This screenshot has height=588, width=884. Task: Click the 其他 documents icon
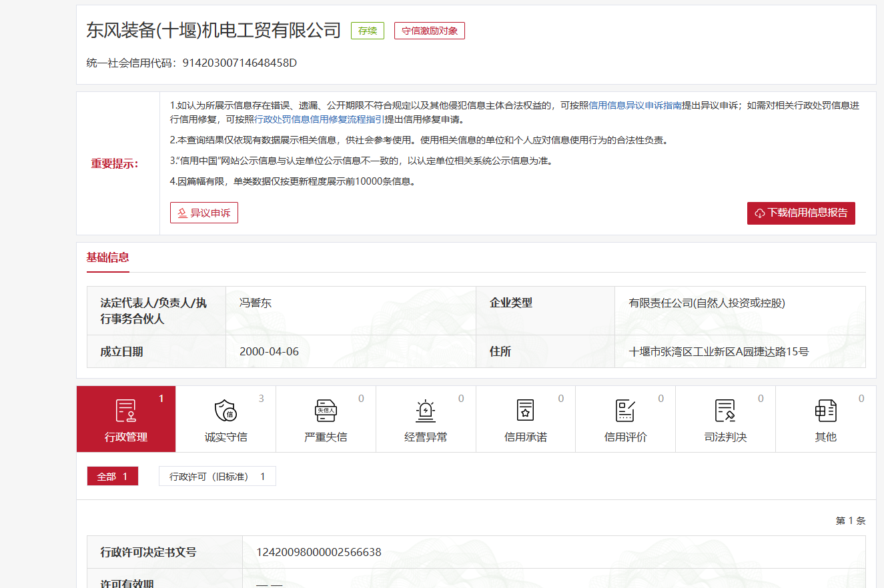825,411
